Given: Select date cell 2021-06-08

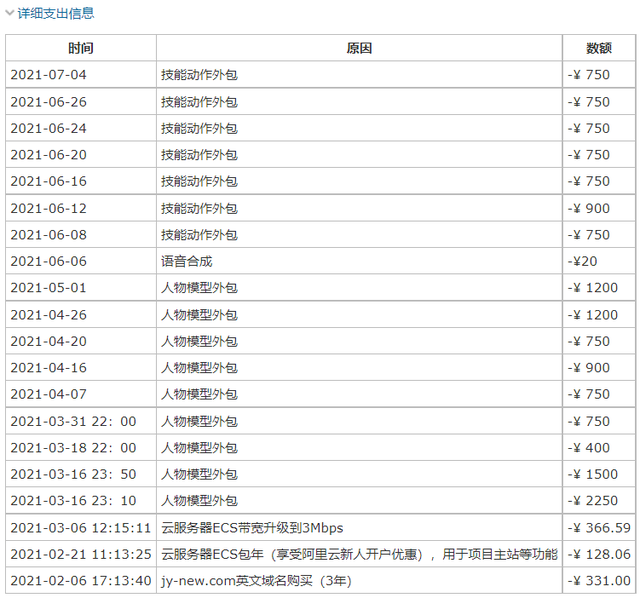Looking at the screenshot, I should pyautogui.click(x=81, y=235).
